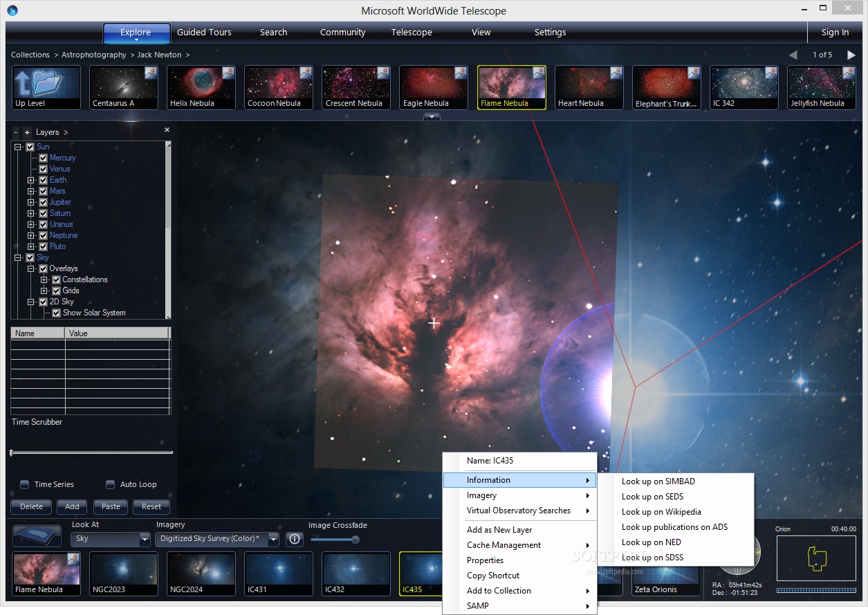Select the IC431 thumbnail in bottom strip
Viewport: 868px width, 615px height.
coord(279,574)
